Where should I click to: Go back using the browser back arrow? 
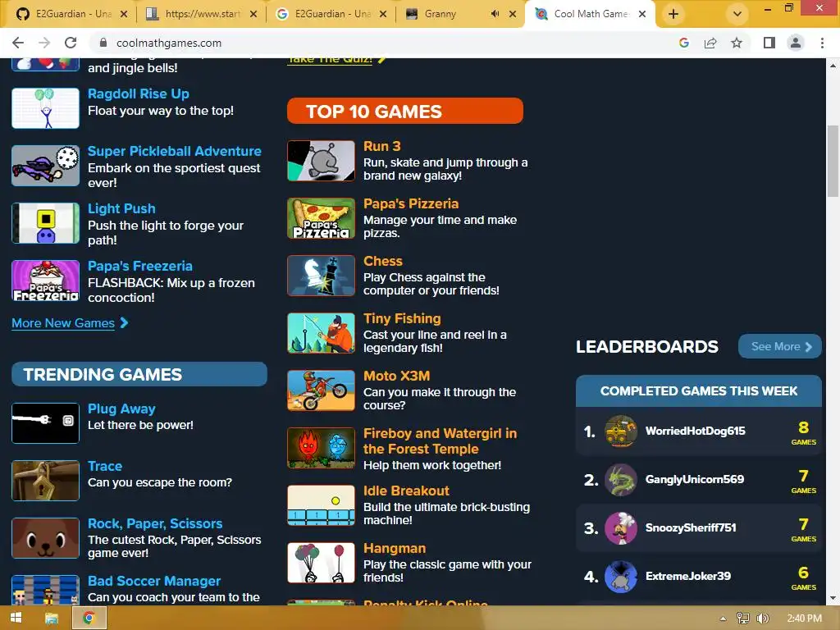[18, 43]
